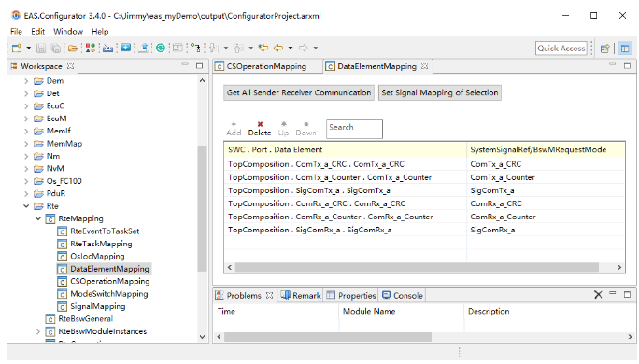Click the upload/export arrow toolbar icon
This screenshot has width=639, height=364.
[143, 48]
